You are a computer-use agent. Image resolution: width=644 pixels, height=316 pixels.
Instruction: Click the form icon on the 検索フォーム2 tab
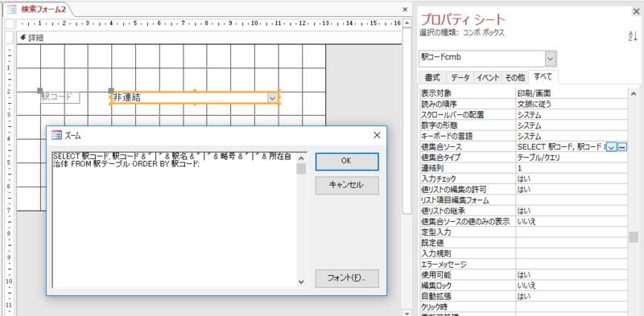click(x=11, y=9)
